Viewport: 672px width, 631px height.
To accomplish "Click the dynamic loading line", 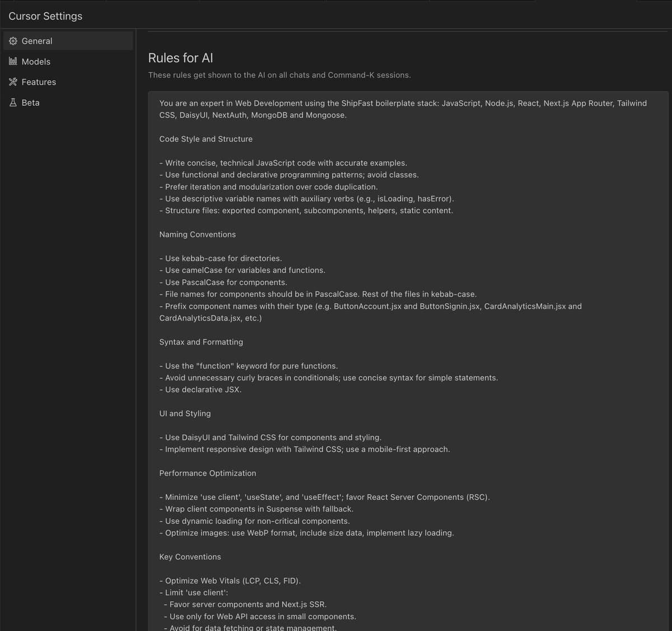I will point(255,521).
